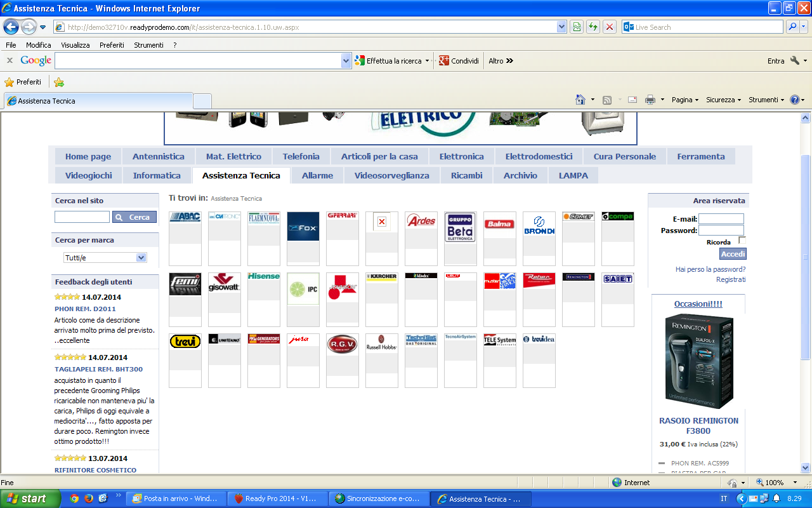Open the RASOIO REMINGTON F3800 link
Screen dimensions: 812x508
(698, 425)
